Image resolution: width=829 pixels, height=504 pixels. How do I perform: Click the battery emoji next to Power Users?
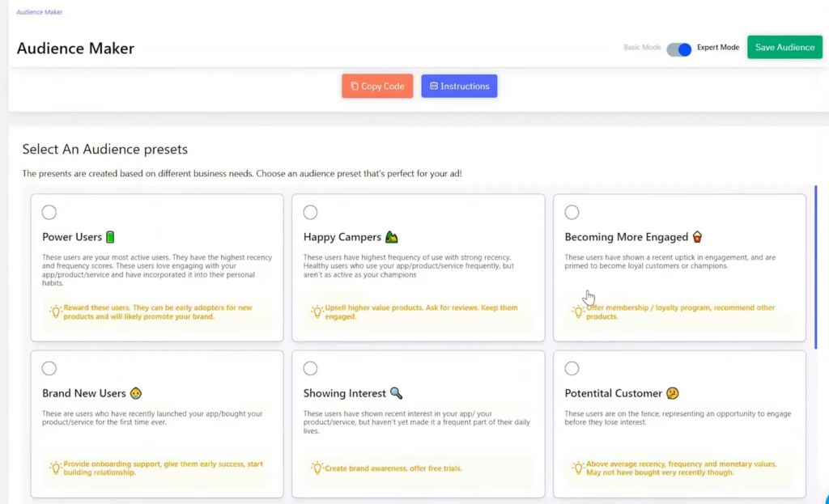point(112,237)
